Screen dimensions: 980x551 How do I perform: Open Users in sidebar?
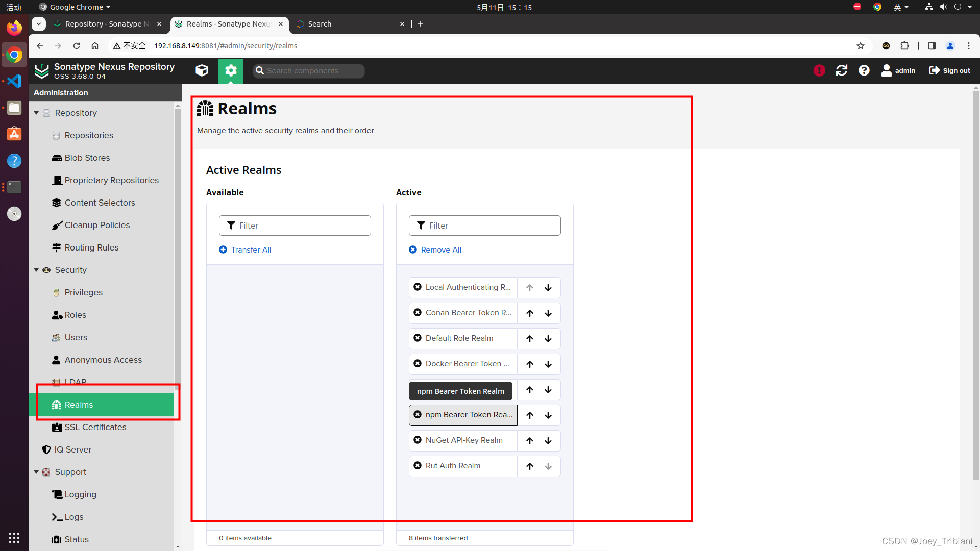[76, 337]
